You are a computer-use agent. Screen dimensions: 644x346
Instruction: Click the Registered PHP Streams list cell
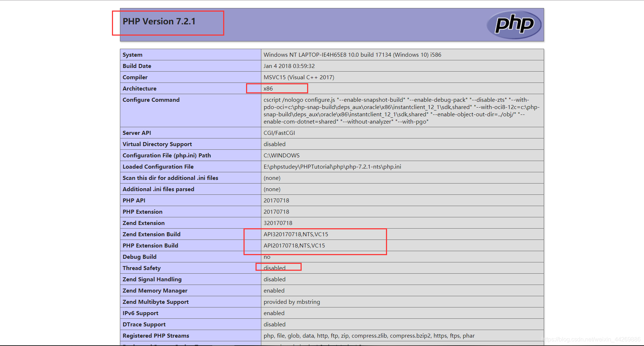[x=369, y=335]
